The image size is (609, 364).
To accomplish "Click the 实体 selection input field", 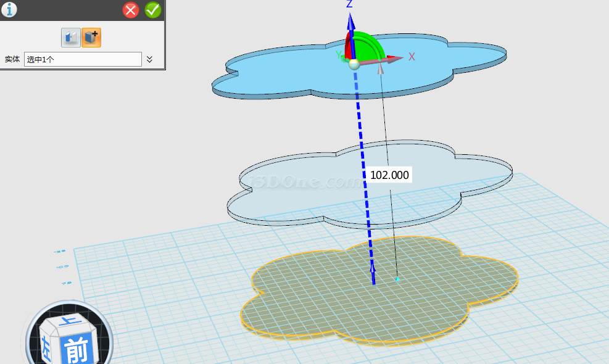I will tap(83, 60).
